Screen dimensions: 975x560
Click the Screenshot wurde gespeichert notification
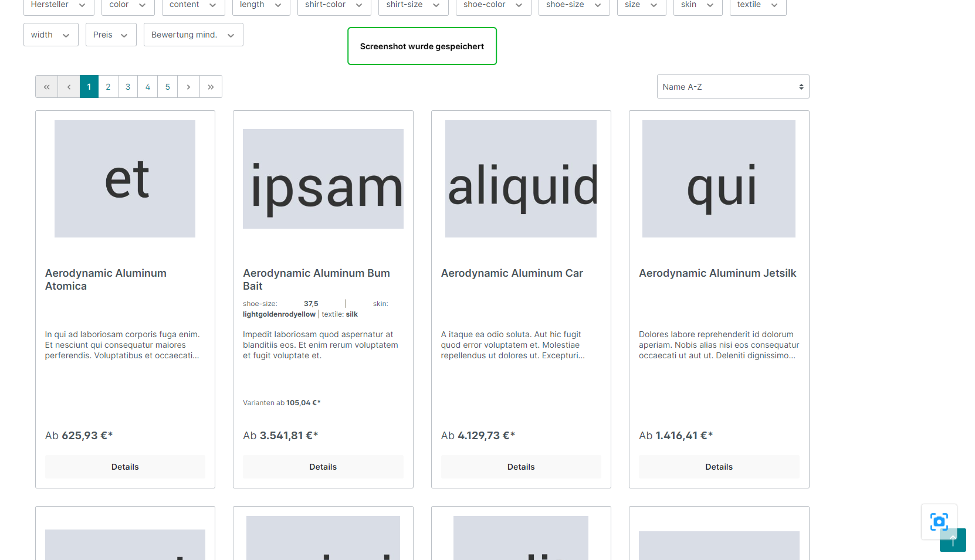[x=422, y=46]
